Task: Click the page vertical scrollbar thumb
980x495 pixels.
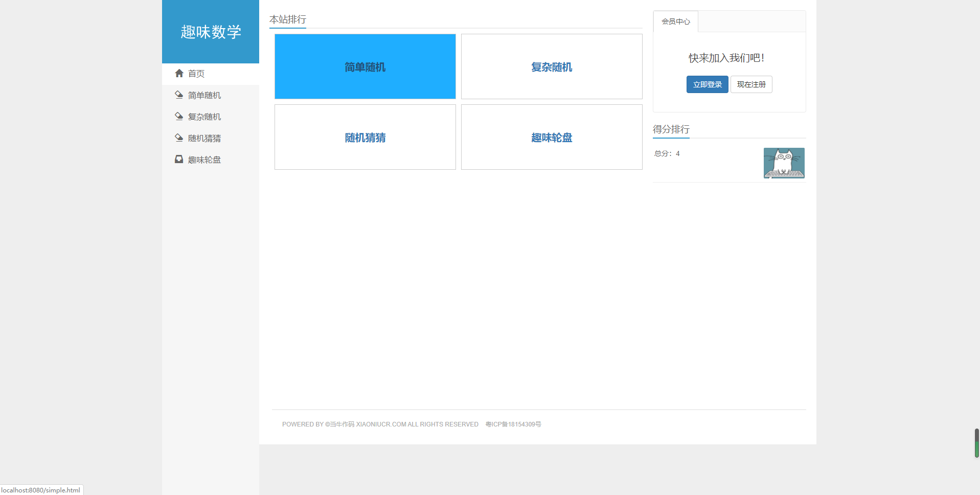Action: (x=976, y=443)
